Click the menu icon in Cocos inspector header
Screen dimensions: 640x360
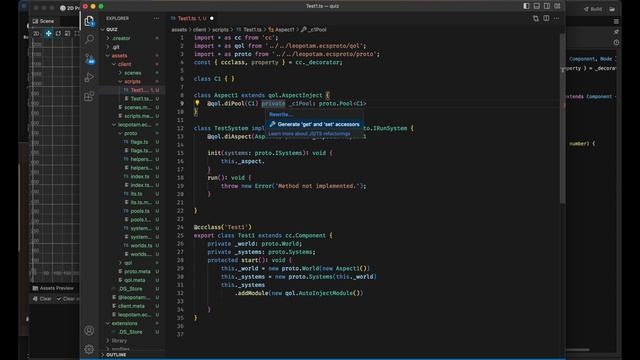[616, 21]
